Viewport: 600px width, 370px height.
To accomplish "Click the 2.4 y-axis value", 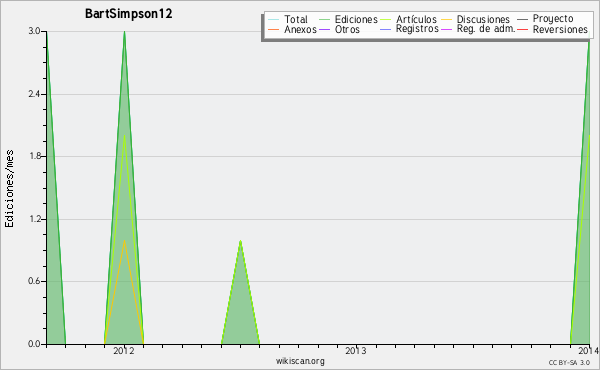I will 34,94.
